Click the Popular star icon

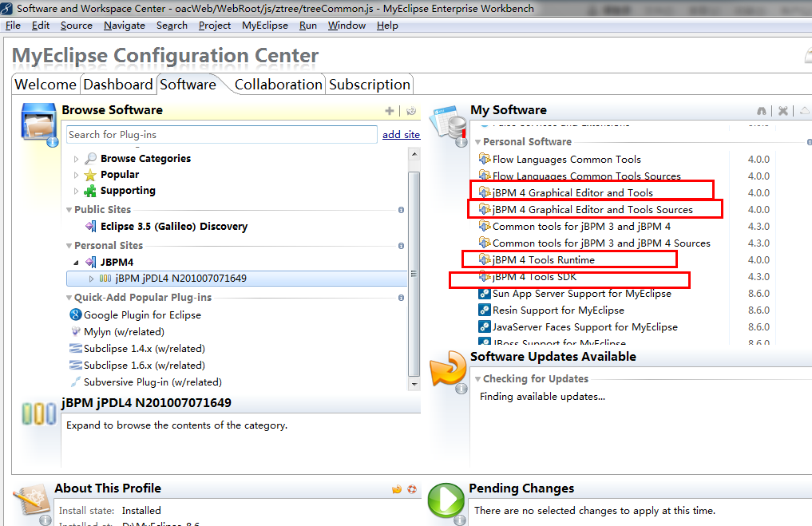click(x=90, y=175)
